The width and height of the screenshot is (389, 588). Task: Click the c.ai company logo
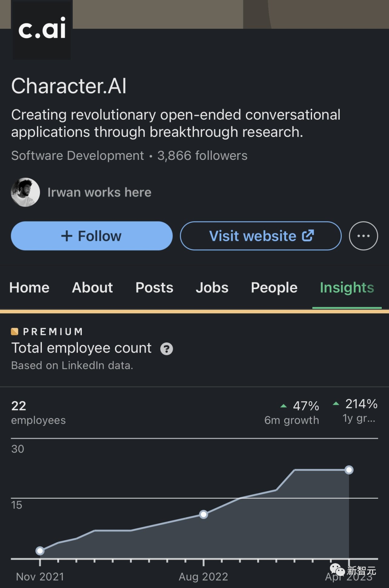(x=42, y=30)
